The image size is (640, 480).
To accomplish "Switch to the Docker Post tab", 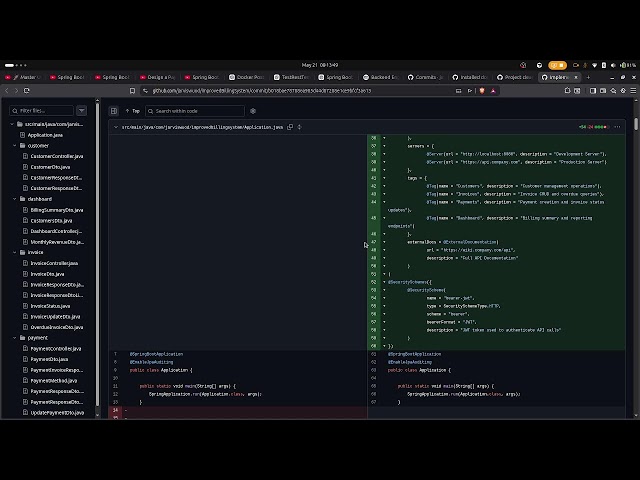I will [247, 77].
